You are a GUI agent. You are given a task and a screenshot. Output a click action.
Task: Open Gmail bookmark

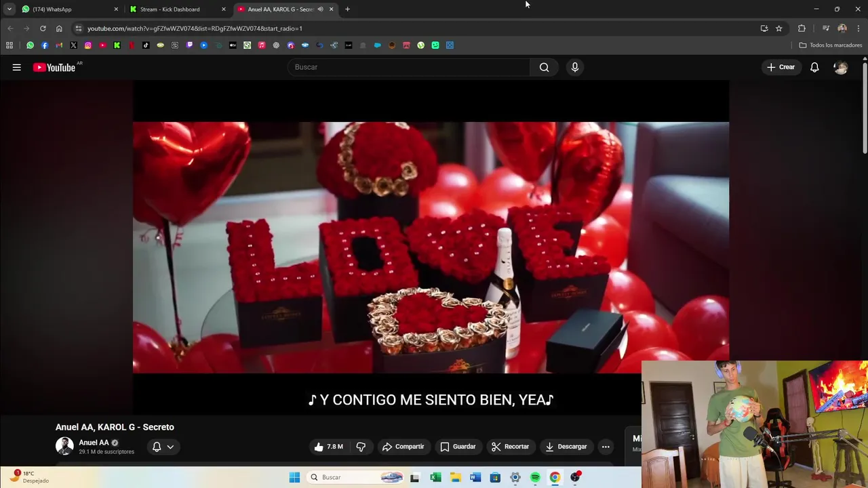pos(59,45)
